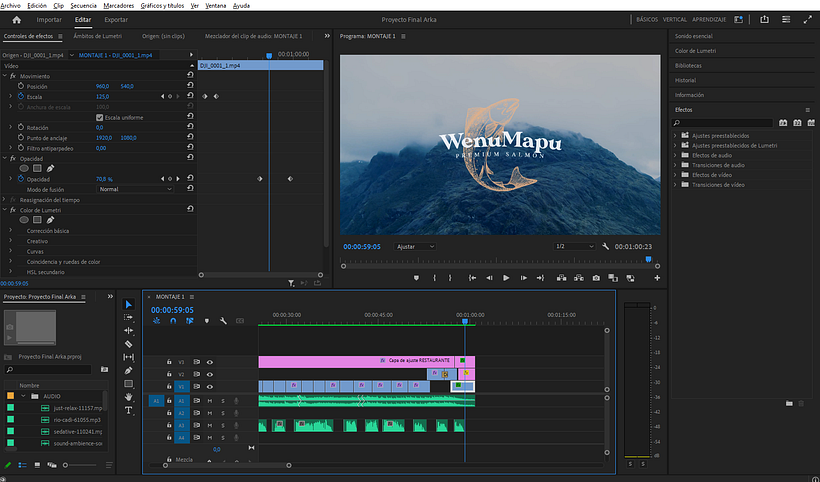Open the Gráficos y títulos menu
Image resolution: width=820 pixels, height=482 pixels.
(x=162, y=5)
